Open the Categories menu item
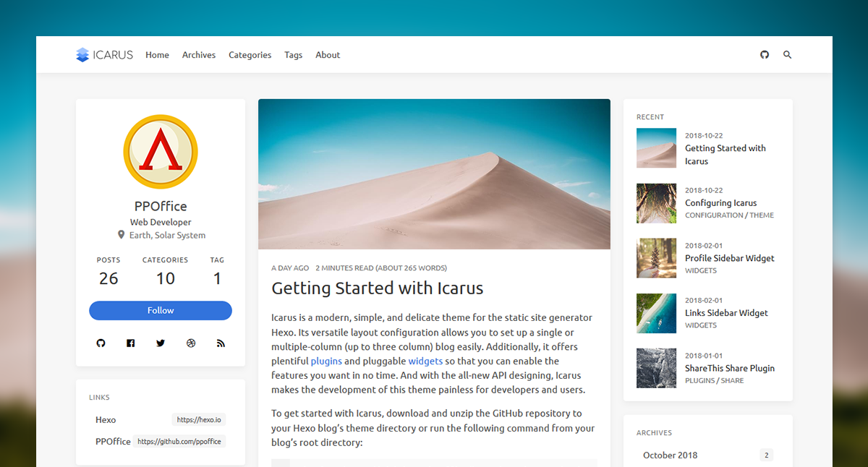The height and width of the screenshot is (467, 868). (250, 55)
